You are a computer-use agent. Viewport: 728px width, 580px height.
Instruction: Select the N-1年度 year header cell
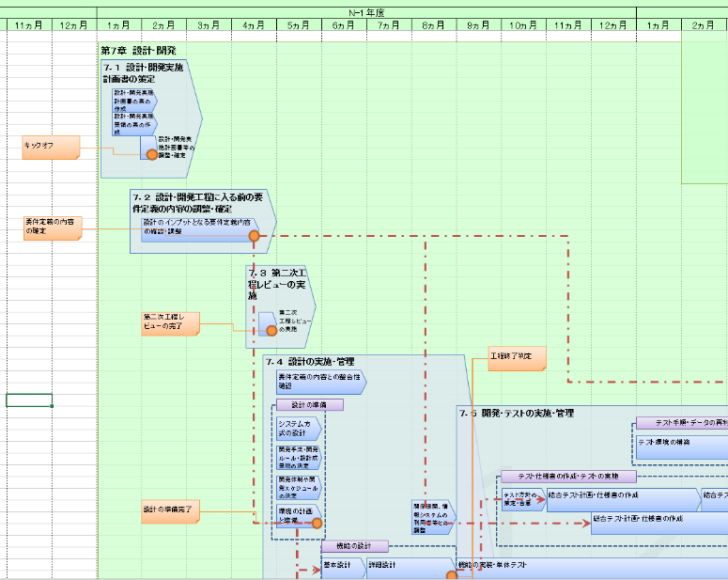[x=366, y=12]
